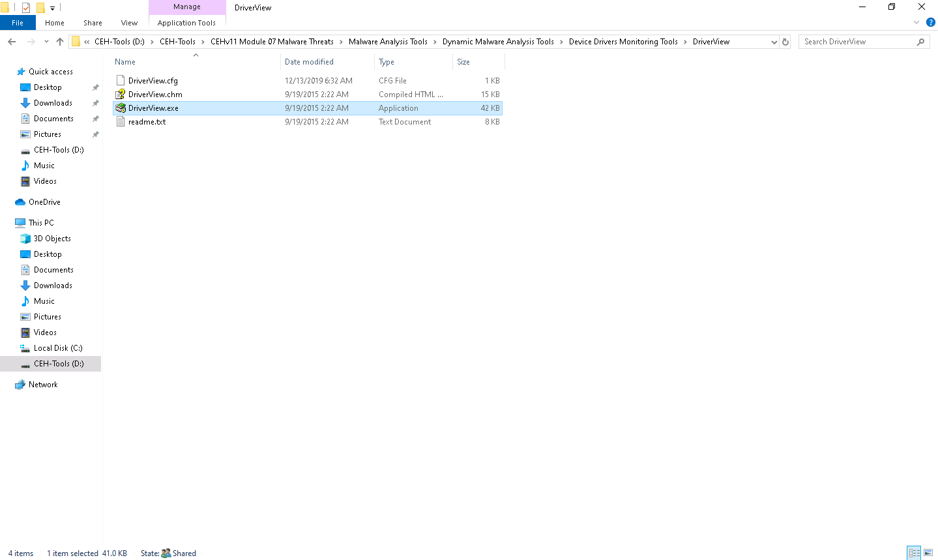Open the recent locations dropdown arrow
This screenshot has height=560, width=938.
46,42
